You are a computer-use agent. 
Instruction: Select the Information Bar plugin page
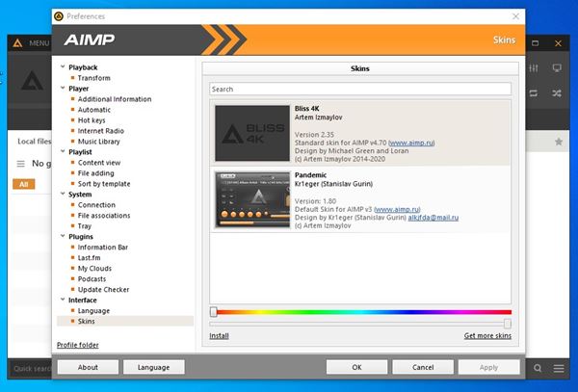click(x=103, y=248)
